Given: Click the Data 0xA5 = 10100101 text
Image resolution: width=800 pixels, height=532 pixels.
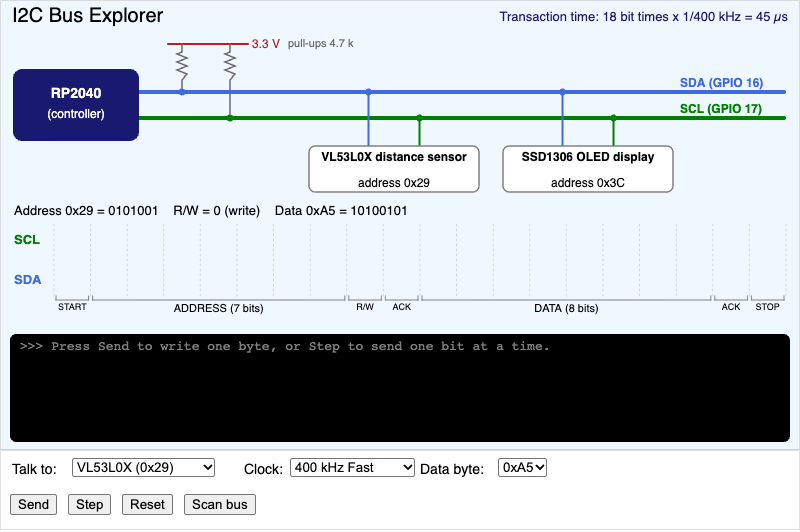Looking at the screenshot, I should click(x=341, y=211).
